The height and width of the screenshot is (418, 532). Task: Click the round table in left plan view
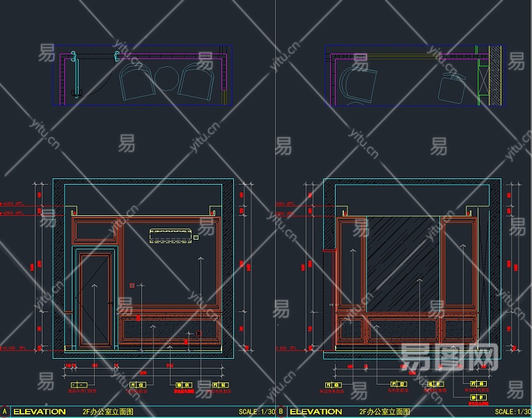click(166, 79)
